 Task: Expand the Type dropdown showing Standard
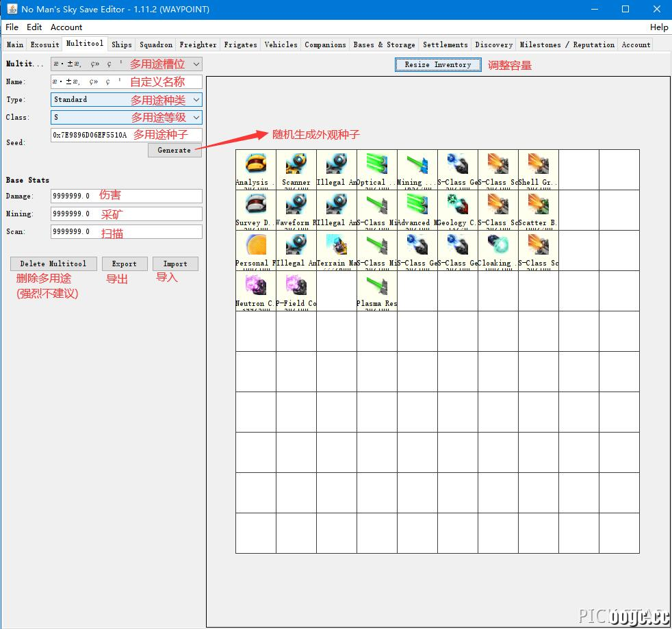[x=127, y=99]
